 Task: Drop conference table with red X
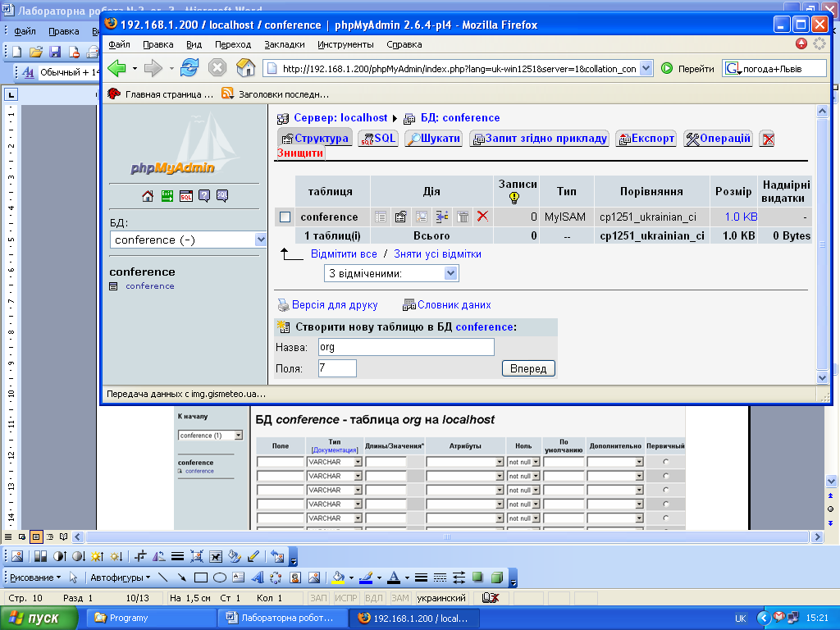482,217
